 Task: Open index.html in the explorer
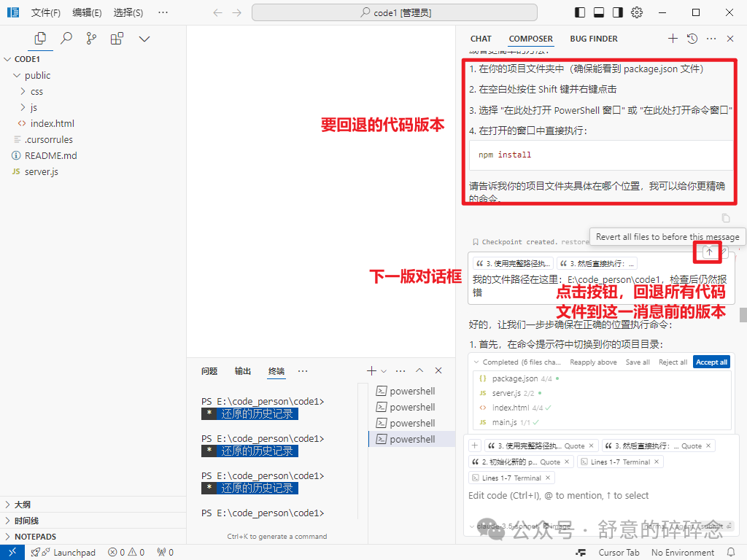[93, 123]
